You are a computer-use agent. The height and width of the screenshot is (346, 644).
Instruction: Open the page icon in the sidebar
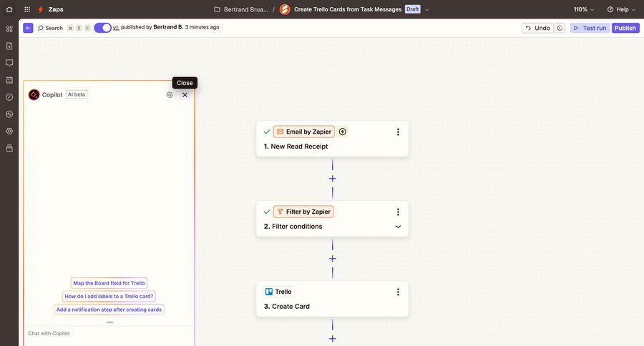(9, 46)
